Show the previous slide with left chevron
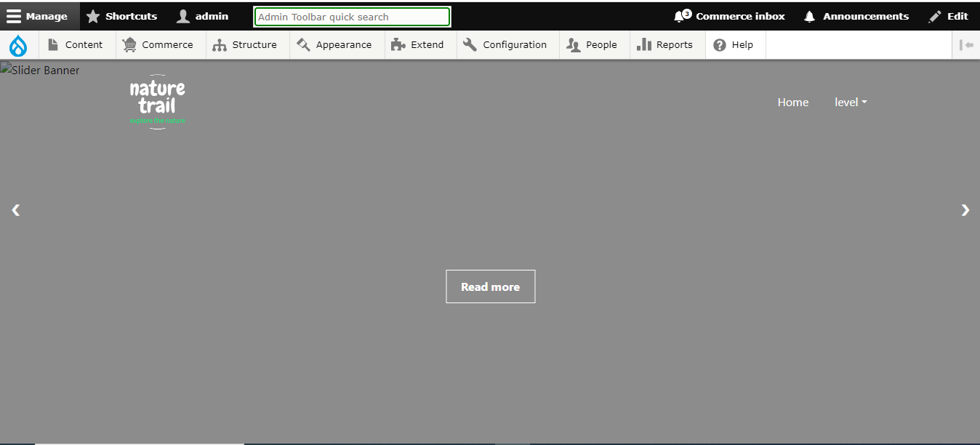Image resolution: width=980 pixels, height=445 pixels. [15, 210]
